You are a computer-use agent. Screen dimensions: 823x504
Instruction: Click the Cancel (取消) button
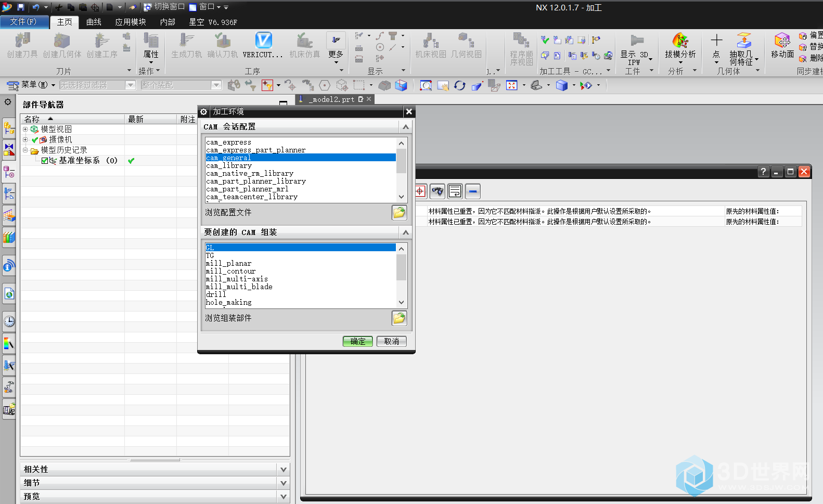click(x=392, y=341)
